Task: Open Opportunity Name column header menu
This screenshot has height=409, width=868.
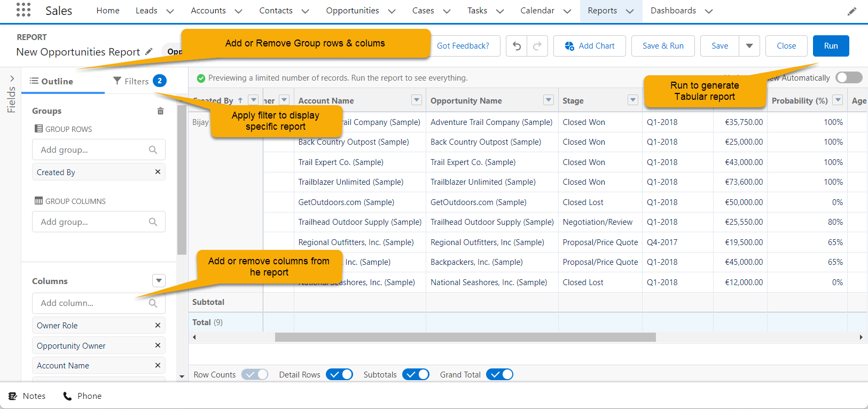Action: tap(549, 100)
